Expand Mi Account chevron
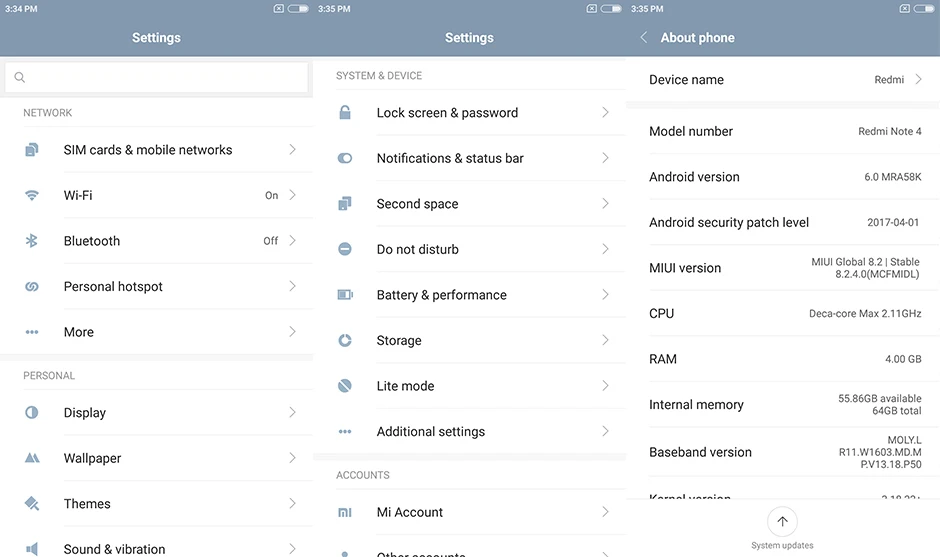The height and width of the screenshot is (557, 940). point(605,511)
